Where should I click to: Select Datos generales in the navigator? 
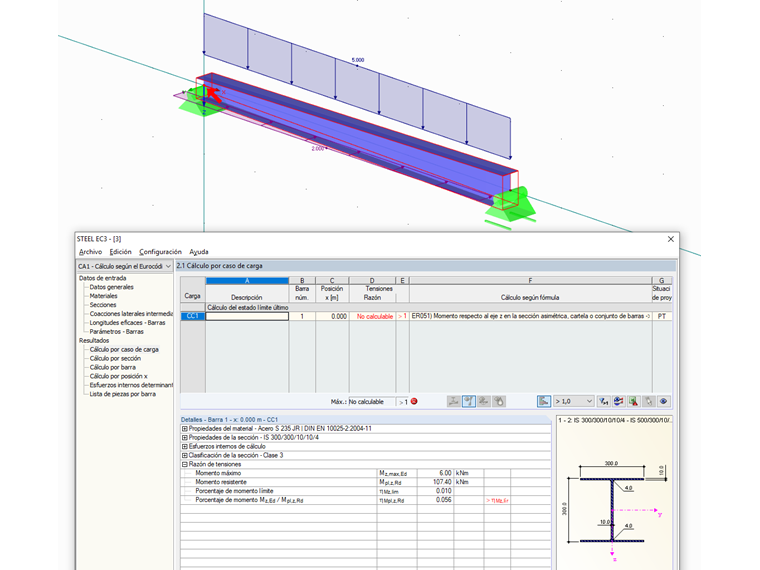tap(111, 287)
